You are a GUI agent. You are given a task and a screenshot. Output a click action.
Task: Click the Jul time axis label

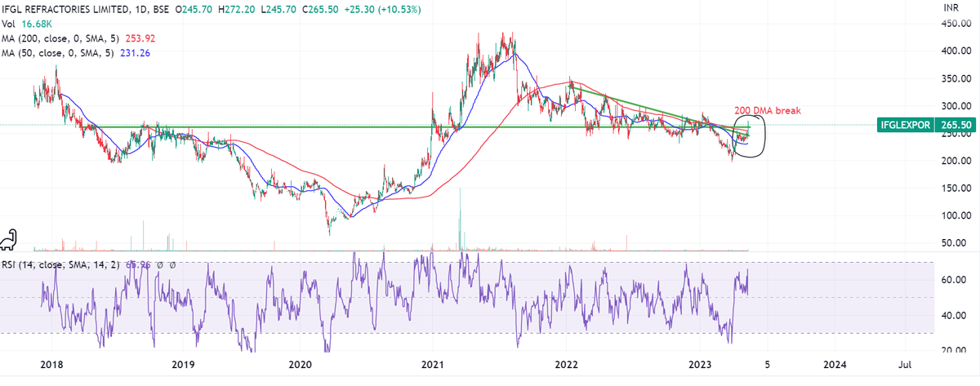coord(904,365)
